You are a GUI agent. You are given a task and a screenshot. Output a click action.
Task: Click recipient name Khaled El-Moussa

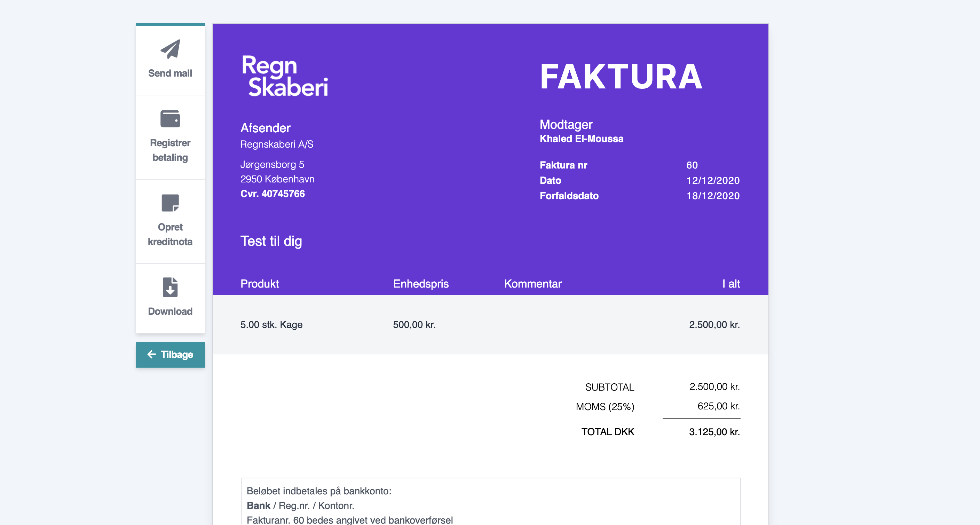point(581,139)
